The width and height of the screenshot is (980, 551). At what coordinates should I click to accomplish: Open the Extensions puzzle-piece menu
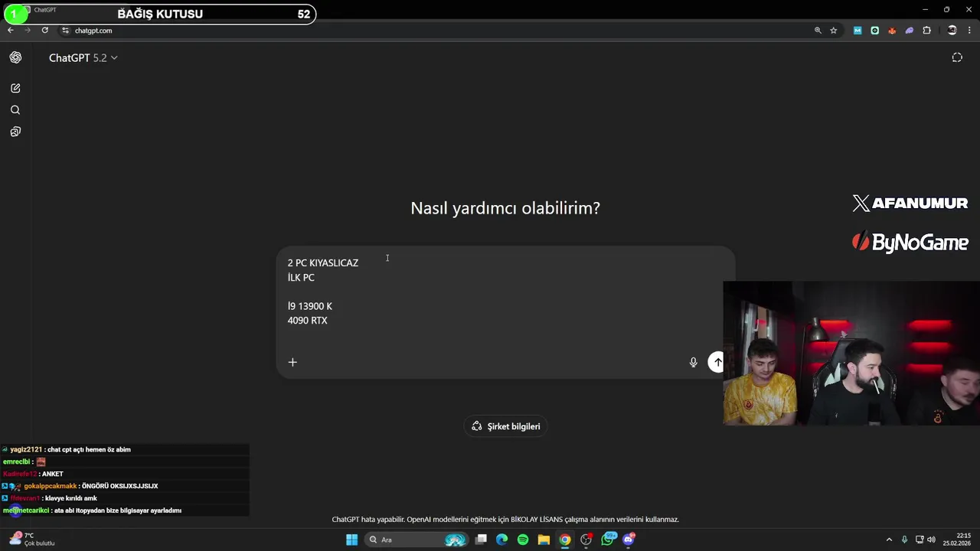[927, 31]
